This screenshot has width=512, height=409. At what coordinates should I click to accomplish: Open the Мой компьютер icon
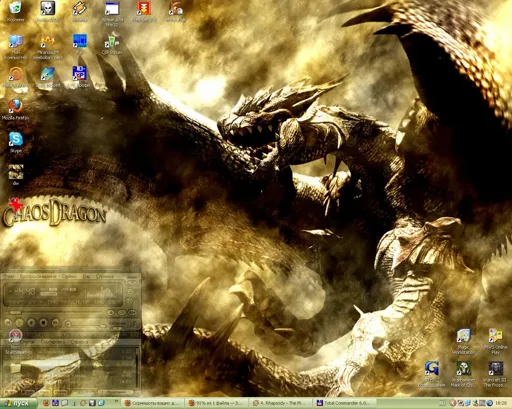point(15,47)
